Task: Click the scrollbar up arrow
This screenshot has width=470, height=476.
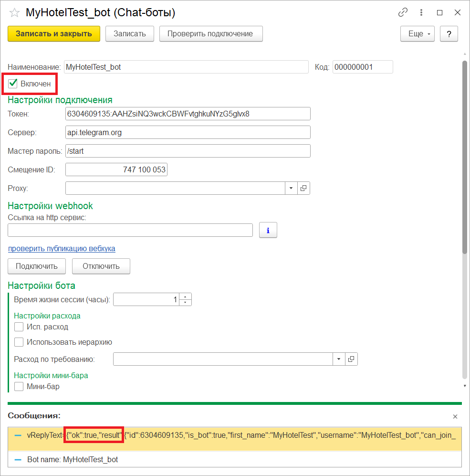Action: [x=465, y=54]
